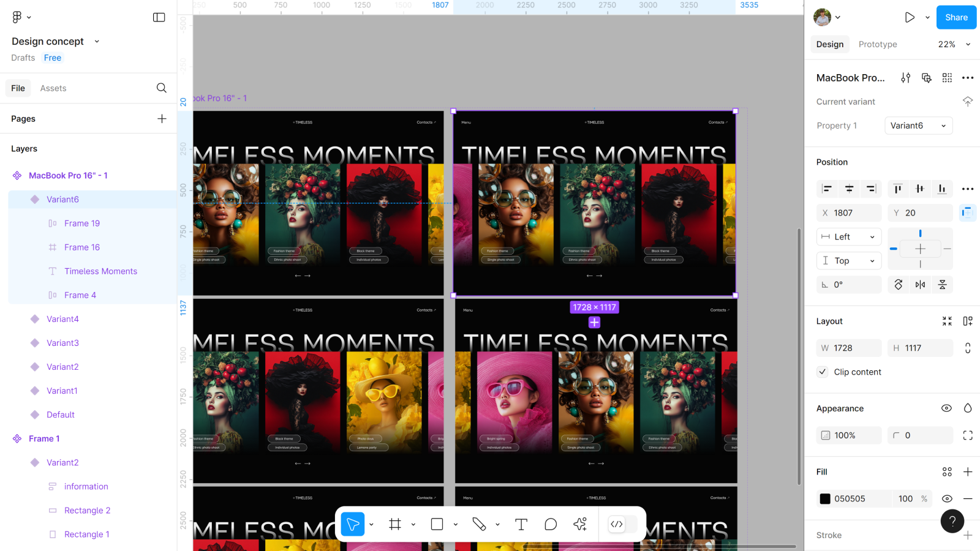Image resolution: width=980 pixels, height=551 pixels.
Task: Toggle fill visibility eye icon
Action: click(947, 498)
